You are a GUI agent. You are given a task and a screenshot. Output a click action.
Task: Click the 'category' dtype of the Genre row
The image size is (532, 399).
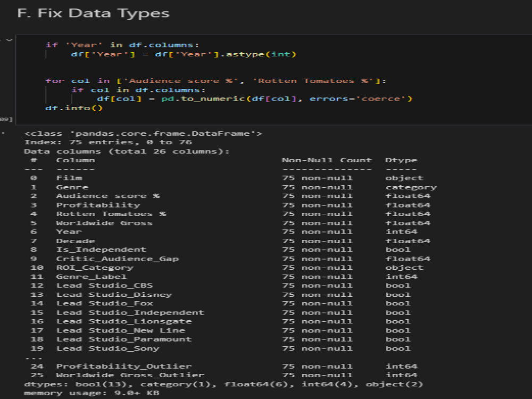click(411, 187)
